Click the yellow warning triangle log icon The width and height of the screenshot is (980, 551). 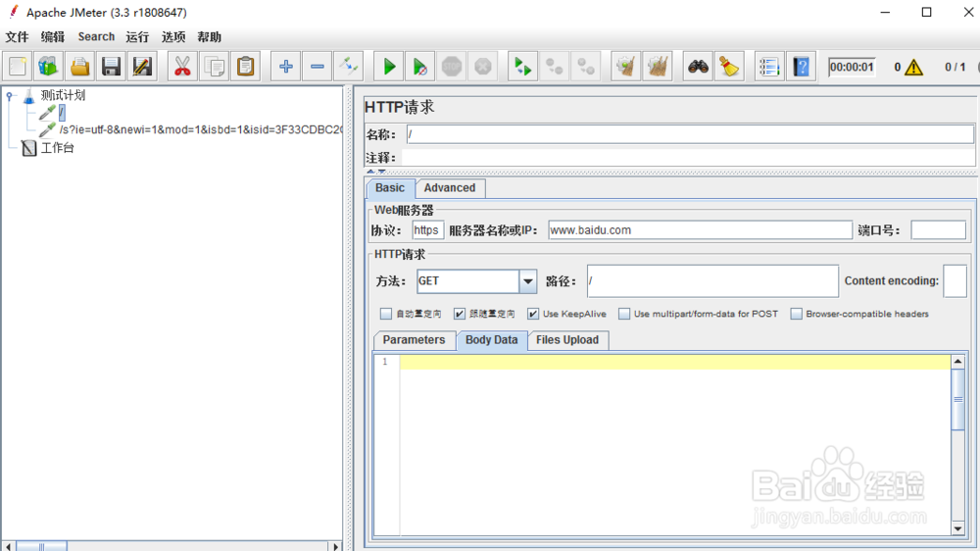[913, 67]
